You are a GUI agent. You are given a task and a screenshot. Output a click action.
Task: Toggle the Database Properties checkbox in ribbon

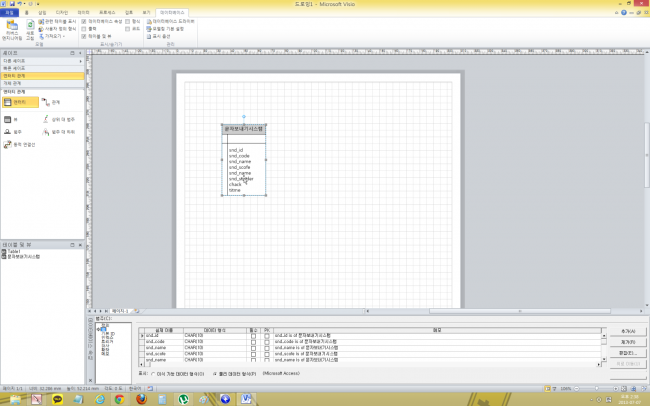[84, 20]
